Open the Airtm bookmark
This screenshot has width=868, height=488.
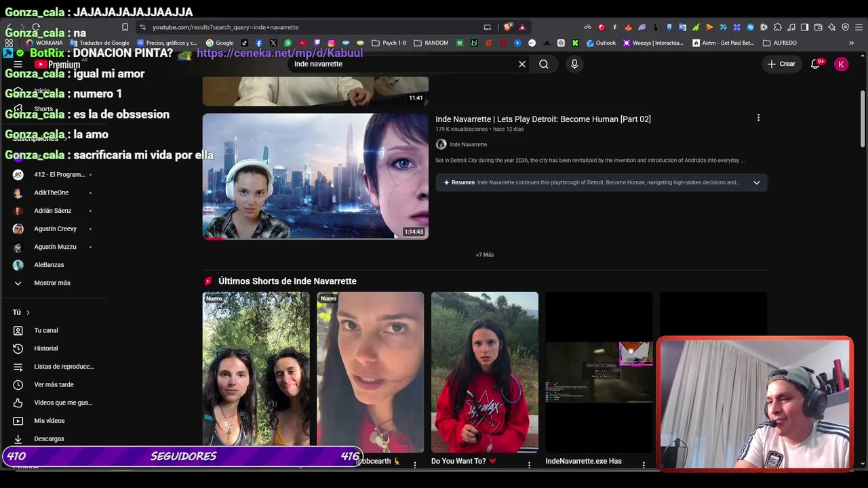[x=723, y=43]
